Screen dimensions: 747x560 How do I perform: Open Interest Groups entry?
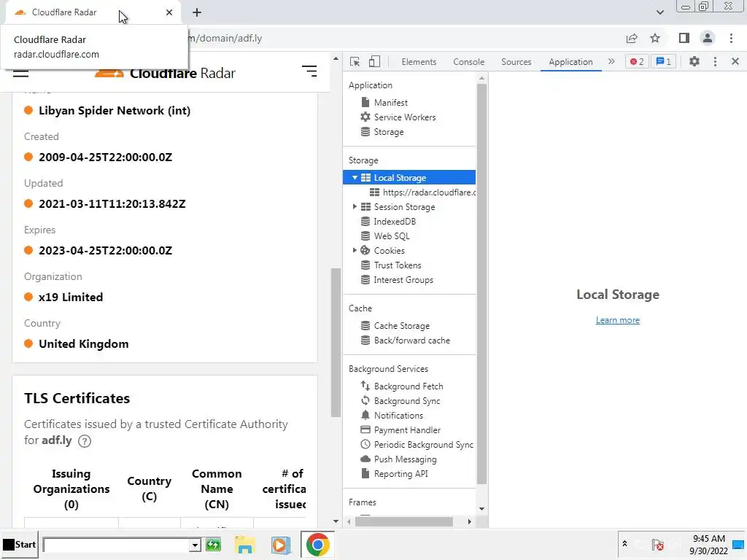[x=403, y=280]
